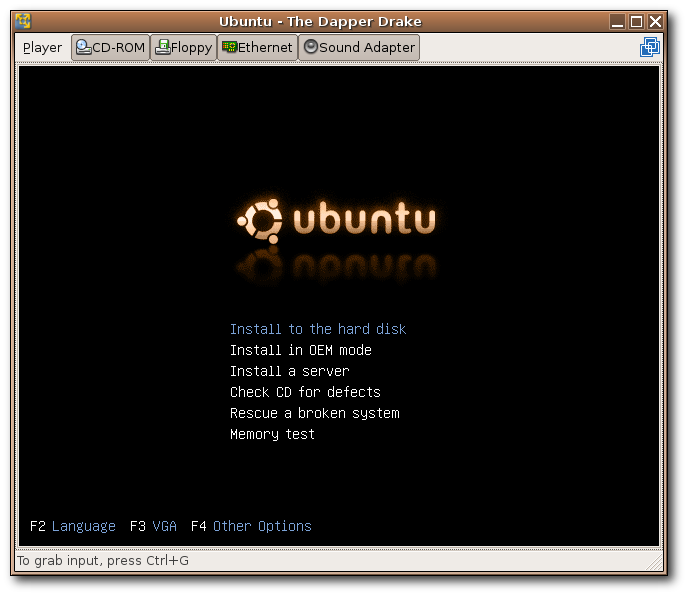The width and height of the screenshot is (688, 596).
Task: Click the VMware icon at toolbar right
Action: coord(649,47)
